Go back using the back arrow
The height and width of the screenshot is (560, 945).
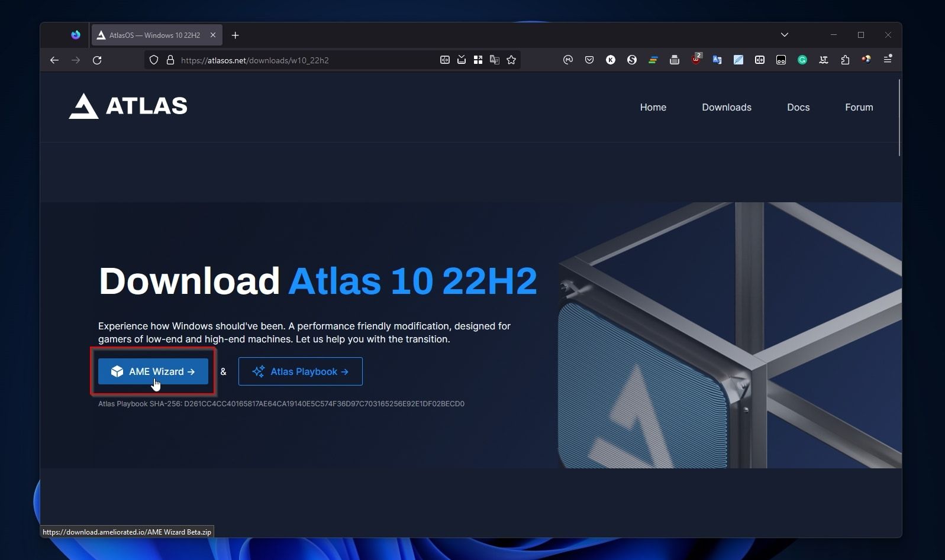[x=54, y=60]
